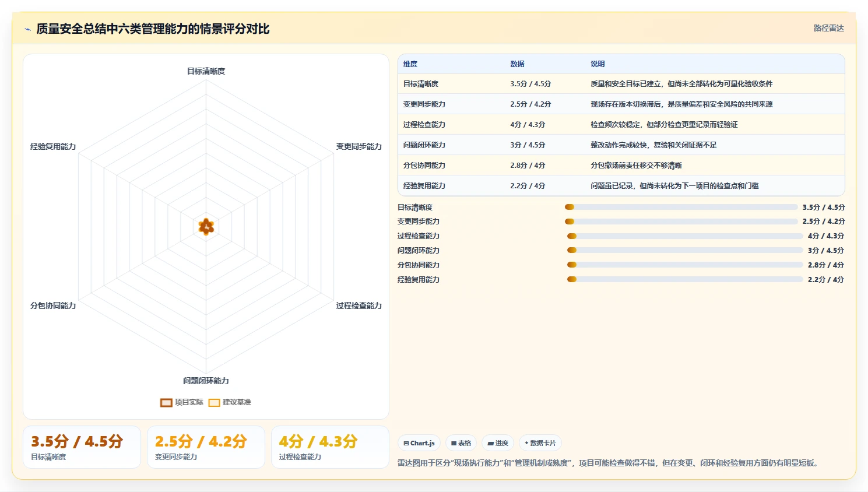Open the 3.5分 / 4.5分 目标清晰度 stat card

[82, 447]
